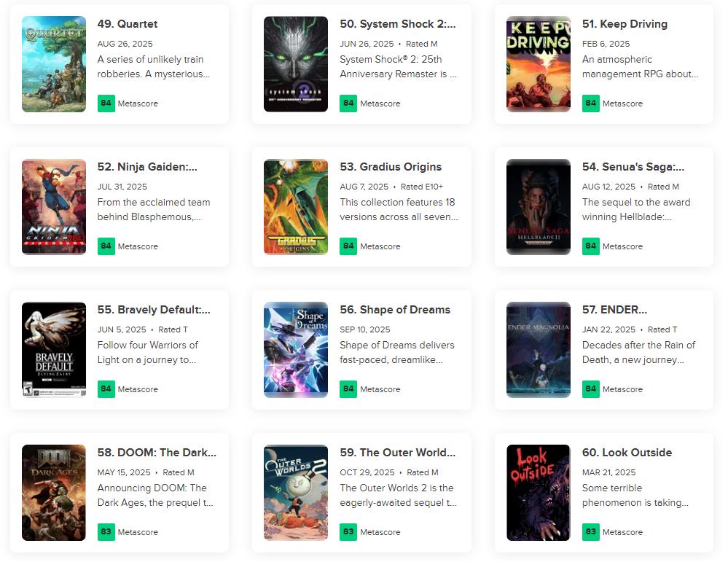Open the '51. Keep Driving' title link

[625, 24]
